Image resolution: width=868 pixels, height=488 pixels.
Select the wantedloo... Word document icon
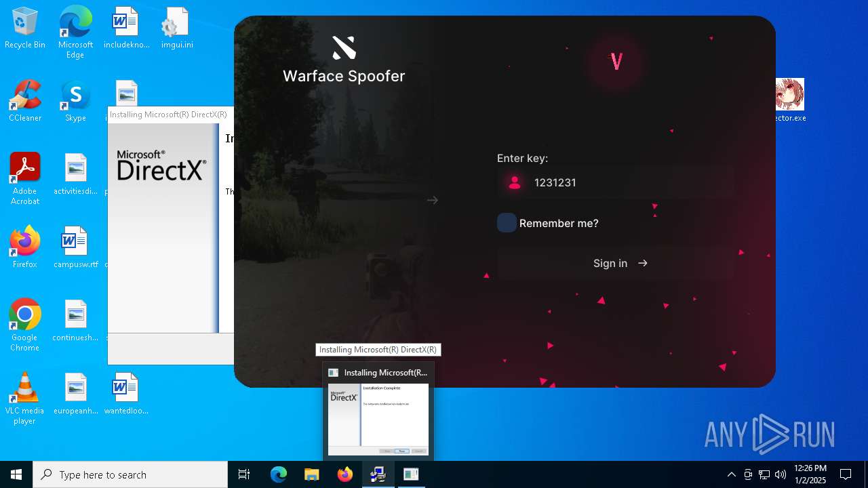pos(126,394)
